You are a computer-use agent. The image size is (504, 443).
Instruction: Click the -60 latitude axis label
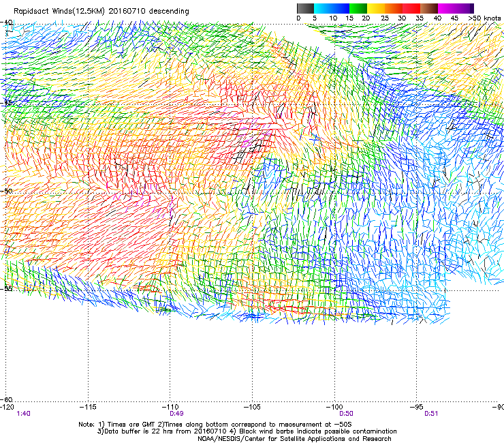pyautogui.click(x=7, y=399)
